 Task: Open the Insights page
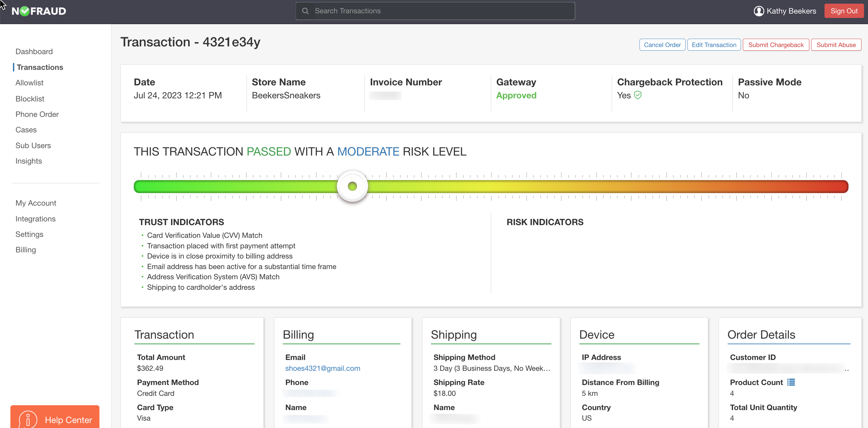click(28, 161)
